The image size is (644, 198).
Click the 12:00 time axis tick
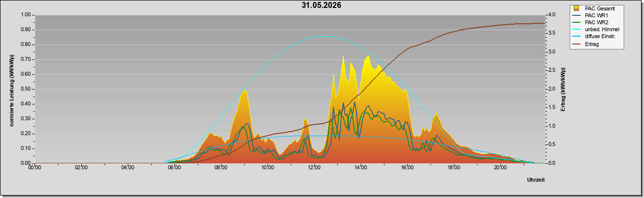[314, 168]
